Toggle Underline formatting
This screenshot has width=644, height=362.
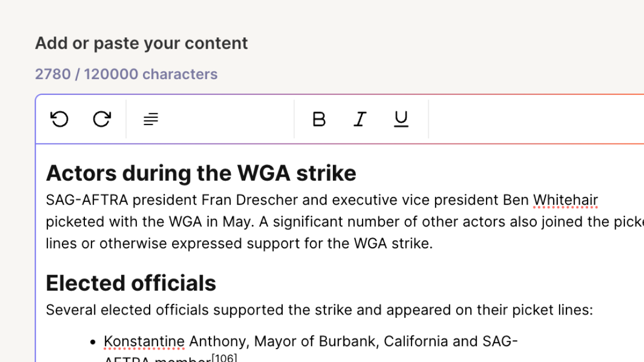[x=401, y=119]
